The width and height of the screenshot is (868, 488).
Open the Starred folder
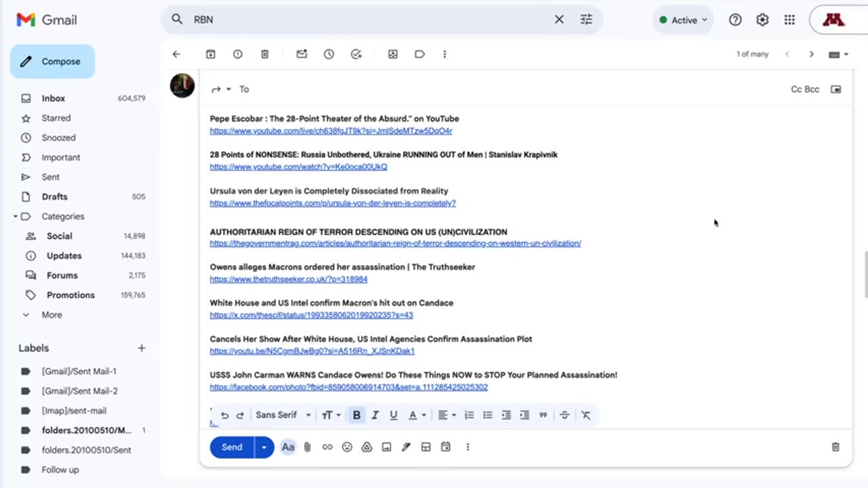pyautogui.click(x=56, y=118)
